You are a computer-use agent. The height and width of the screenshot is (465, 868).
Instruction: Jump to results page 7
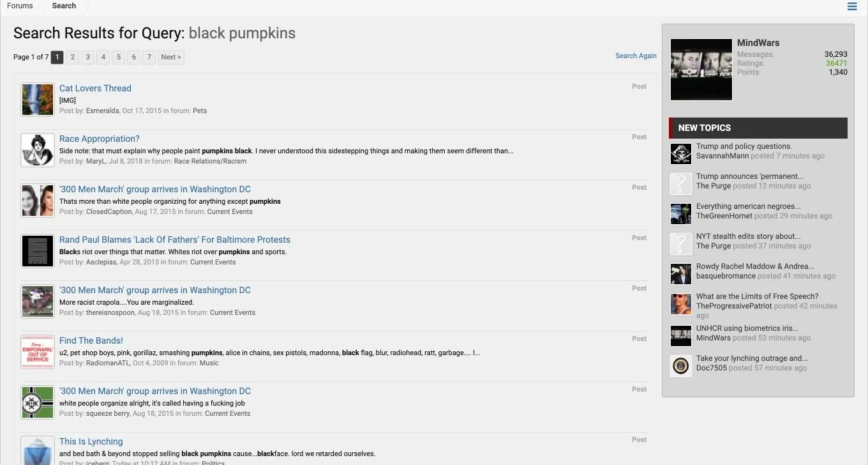pos(149,57)
